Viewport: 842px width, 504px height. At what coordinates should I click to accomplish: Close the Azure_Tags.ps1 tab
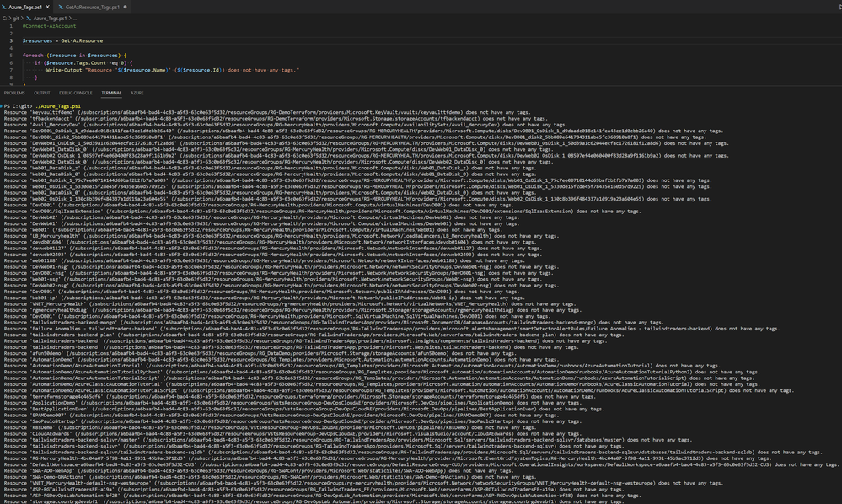47,7
